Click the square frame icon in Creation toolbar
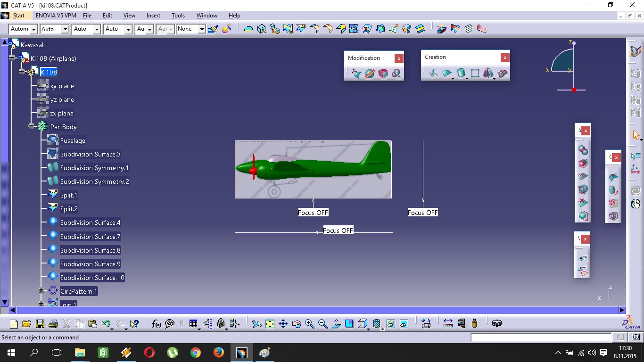Image resolution: width=644 pixels, height=362 pixels. (475, 73)
